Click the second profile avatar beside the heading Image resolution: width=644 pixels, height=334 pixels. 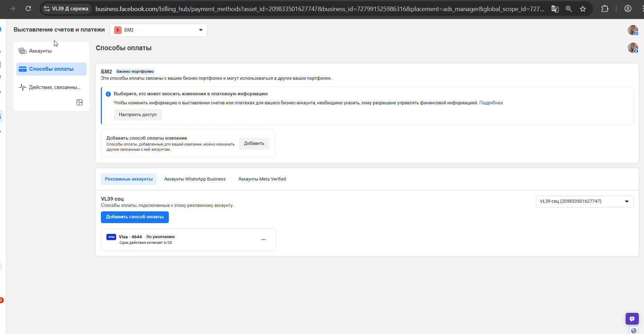point(633,48)
